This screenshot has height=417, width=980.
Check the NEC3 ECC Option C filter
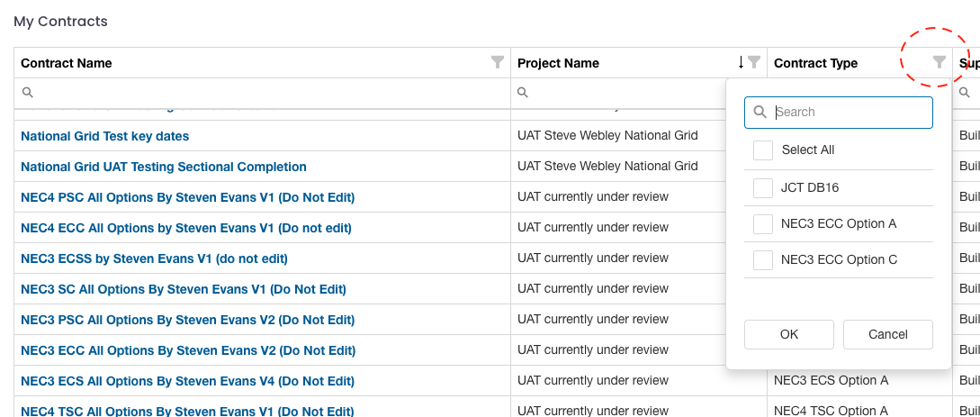763,259
